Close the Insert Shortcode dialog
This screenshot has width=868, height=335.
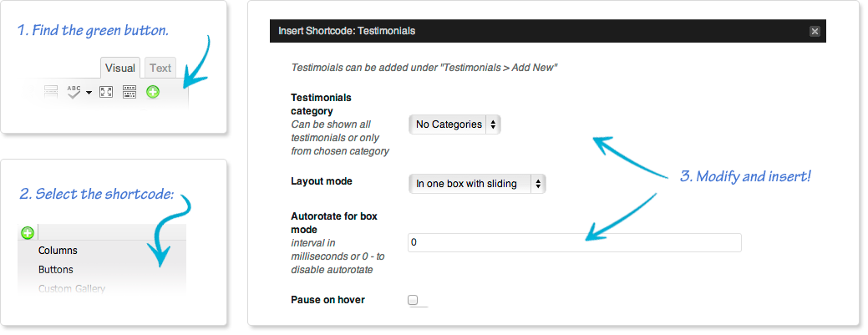(x=815, y=31)
